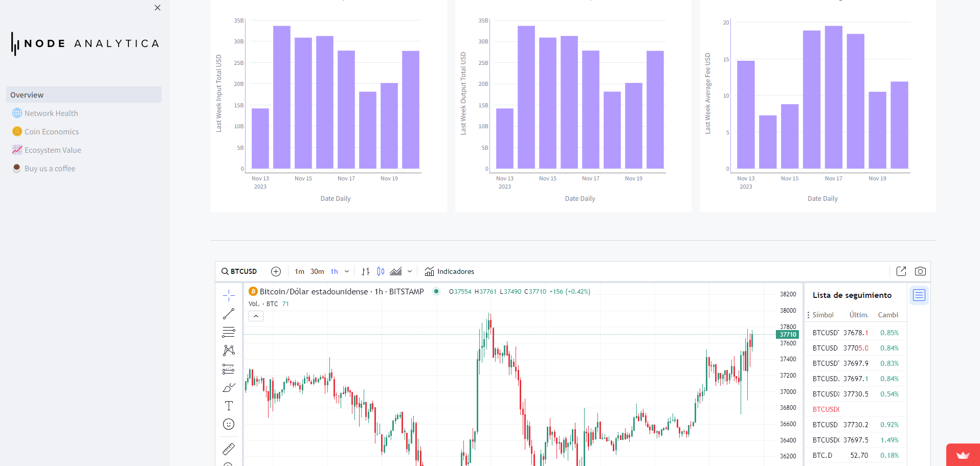Open chart in popup window icon
Viewport: 980px width, 466px height.
click(x=901, y=271)
